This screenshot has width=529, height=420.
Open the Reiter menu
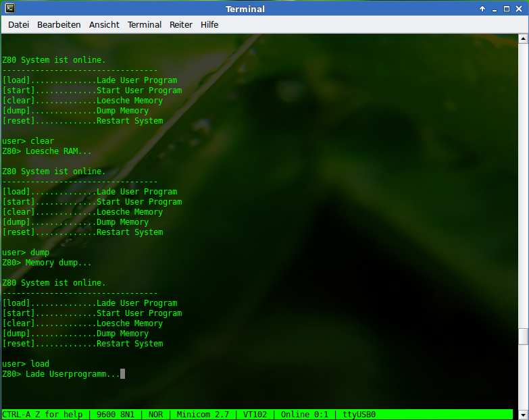coord(181,24)
